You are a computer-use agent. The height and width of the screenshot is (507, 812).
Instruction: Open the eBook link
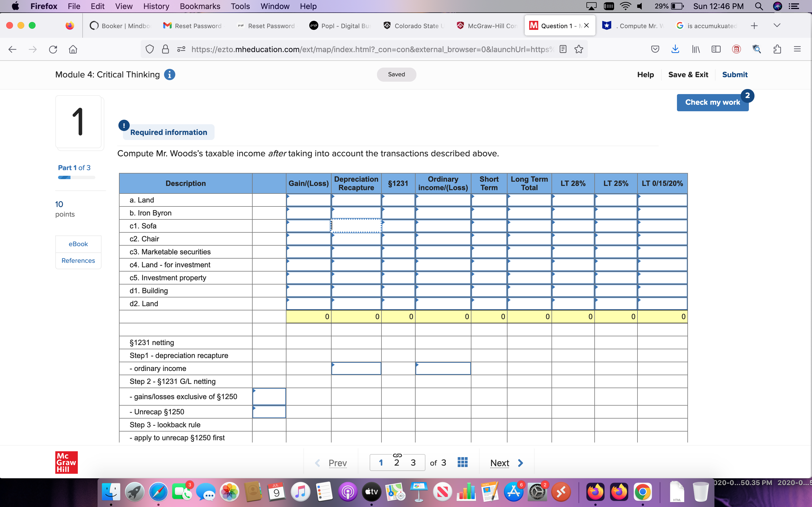(x=78, y=244)
